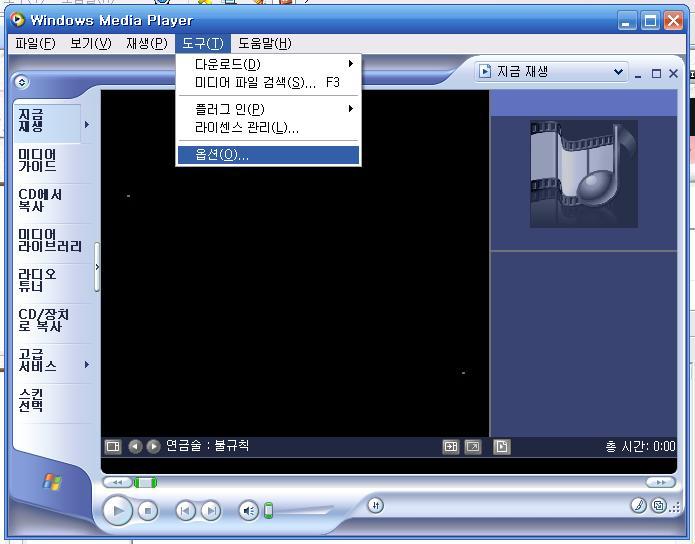Image resolution: width=695 pixels, height=544 pixels.
Task: Toggle shuffle mode icon
Action: [x=375, y=505]
